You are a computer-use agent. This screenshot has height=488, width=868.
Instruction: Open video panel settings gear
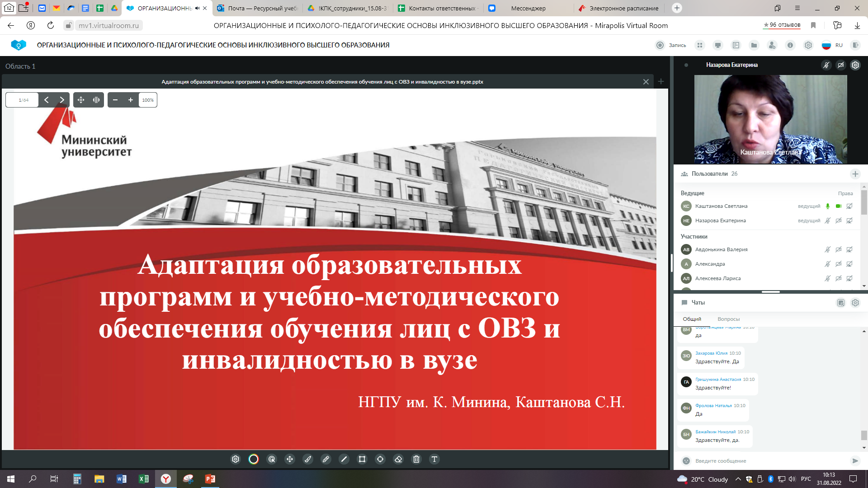pyautogui.click(x=855, y=65)
